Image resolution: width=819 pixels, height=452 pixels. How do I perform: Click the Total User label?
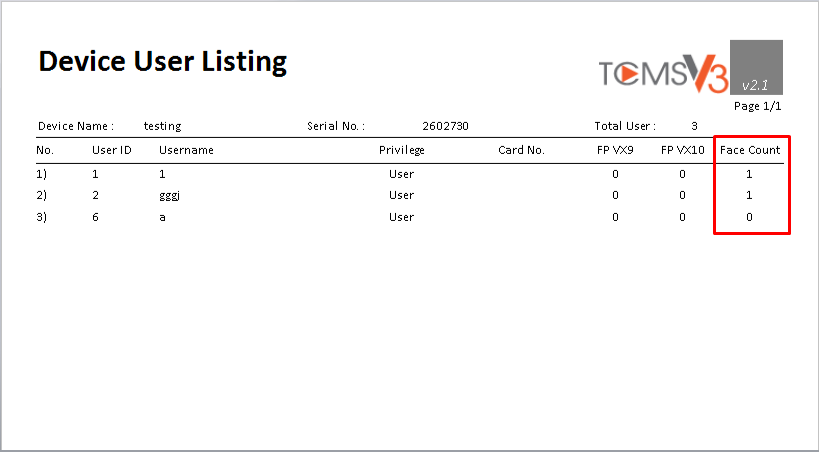click(x=625, y=126)
